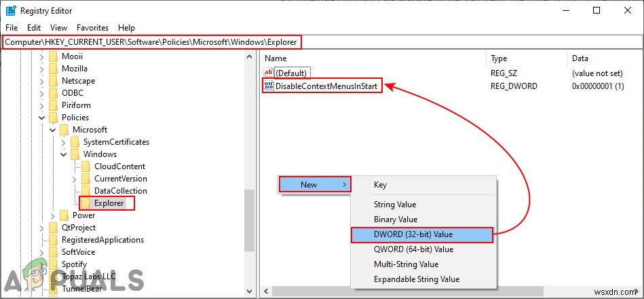644x299 pixels.
Task: Click the SystemCertificates folder icon
Action: point(75,142)
